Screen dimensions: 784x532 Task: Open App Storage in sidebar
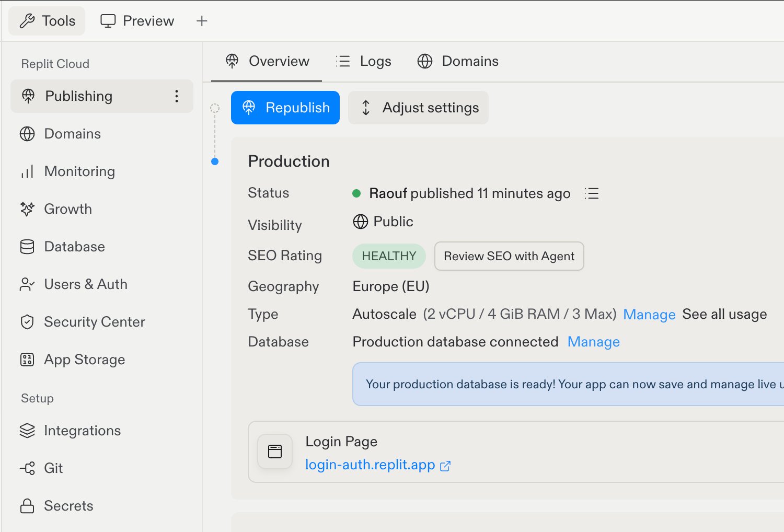point(102,360)
